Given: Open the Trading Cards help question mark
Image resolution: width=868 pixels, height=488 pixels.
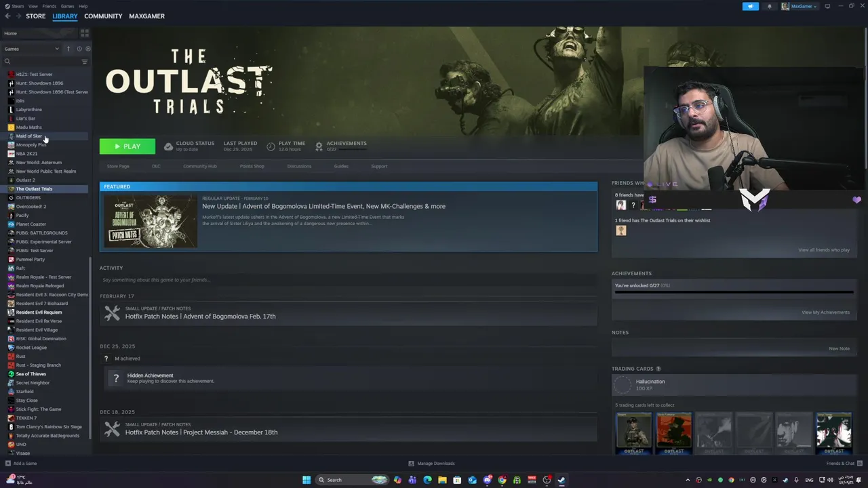Looking at the screenshot, I should pos(658,369).
